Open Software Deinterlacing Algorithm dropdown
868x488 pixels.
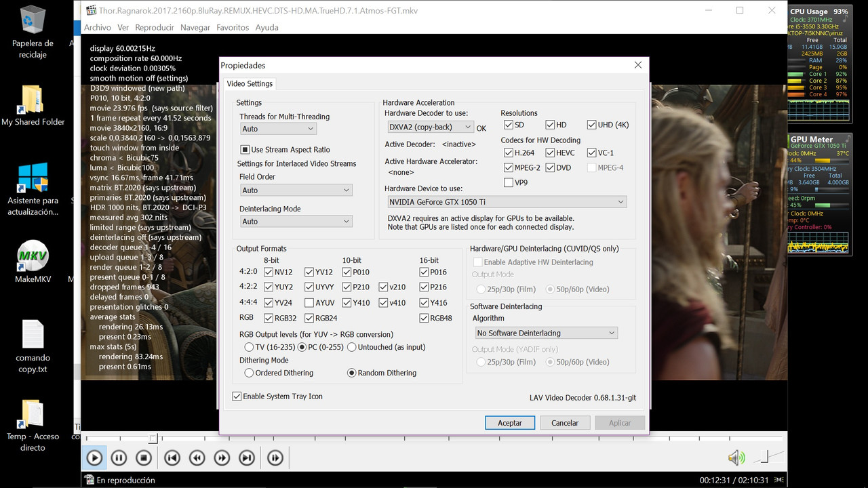tap(546, 333)
